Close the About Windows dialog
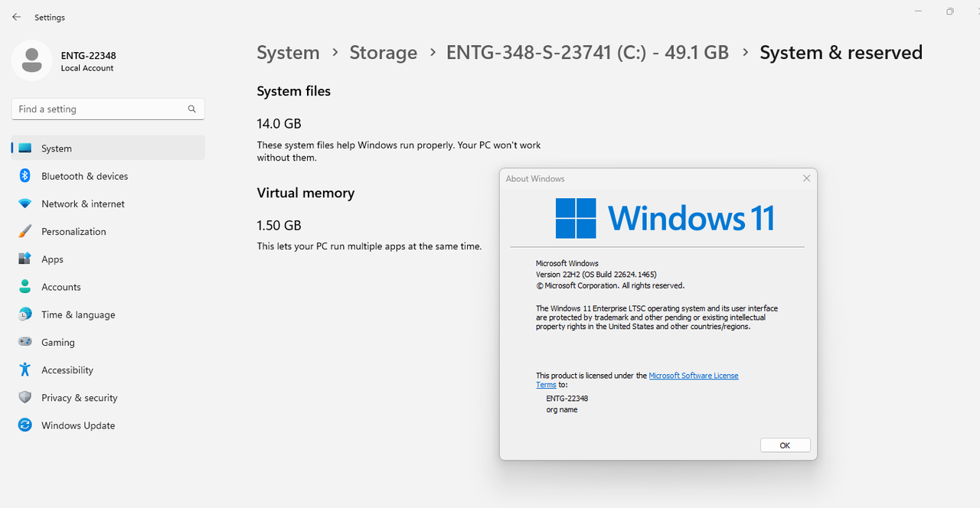 pyautogui.click(x=806, y=178)
